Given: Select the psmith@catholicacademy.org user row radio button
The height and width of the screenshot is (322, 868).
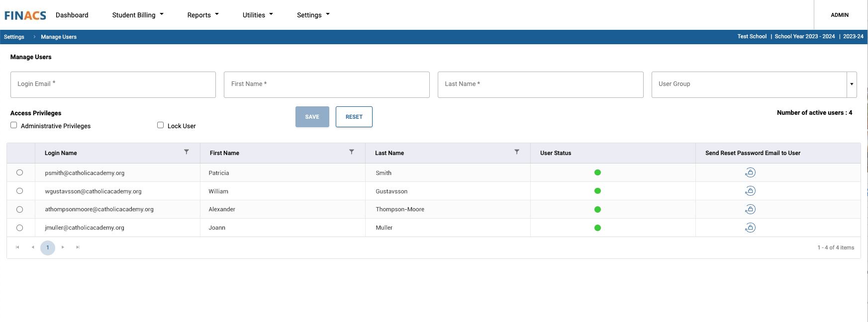Looking at the screenshot, I should [20, 172].
